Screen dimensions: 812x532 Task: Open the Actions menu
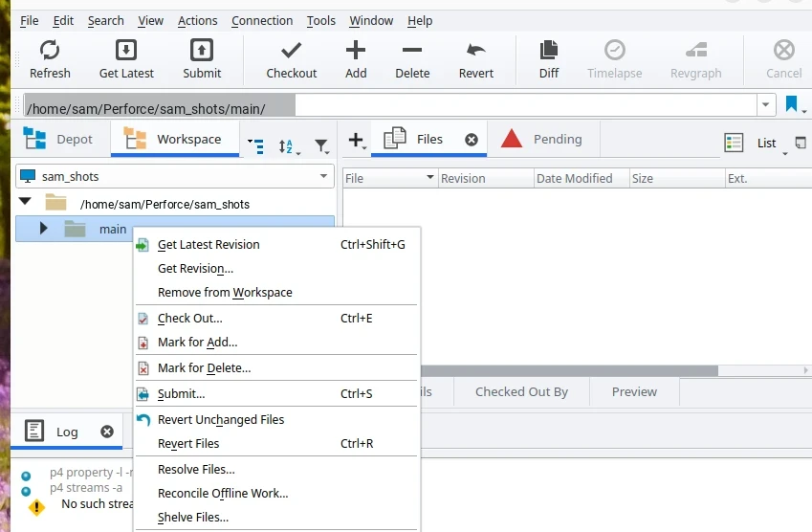pyautogui.click(x=197, y=21)
